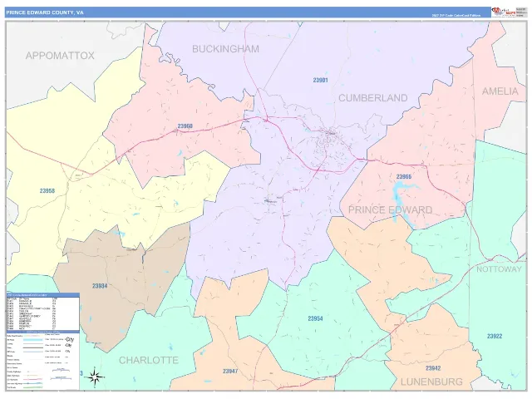Select the LUNENBURG county label

click(x=431, y=382)
